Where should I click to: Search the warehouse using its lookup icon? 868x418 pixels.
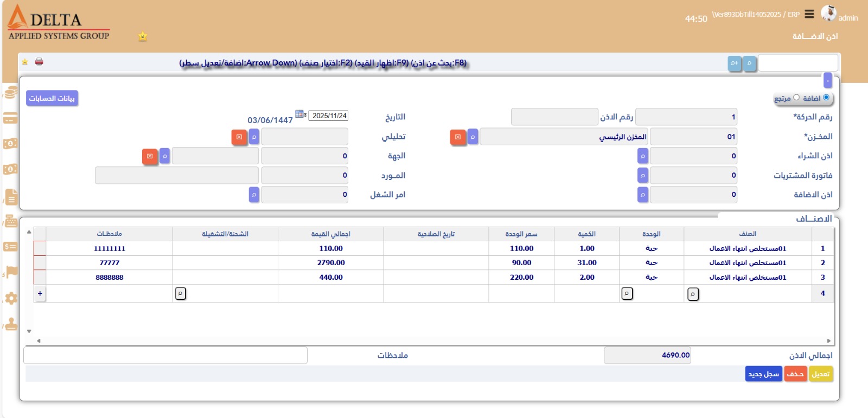(473, 137)
